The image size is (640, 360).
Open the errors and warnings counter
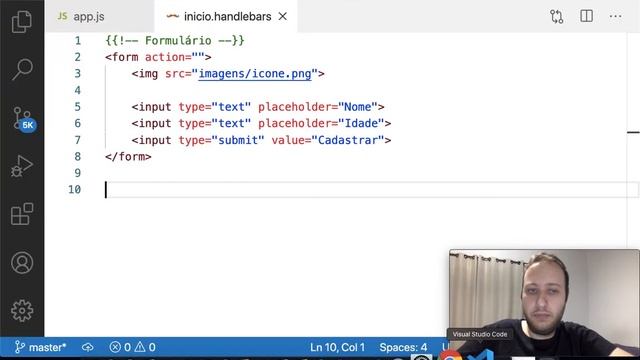pyautogui.click(x=133, y=347)
